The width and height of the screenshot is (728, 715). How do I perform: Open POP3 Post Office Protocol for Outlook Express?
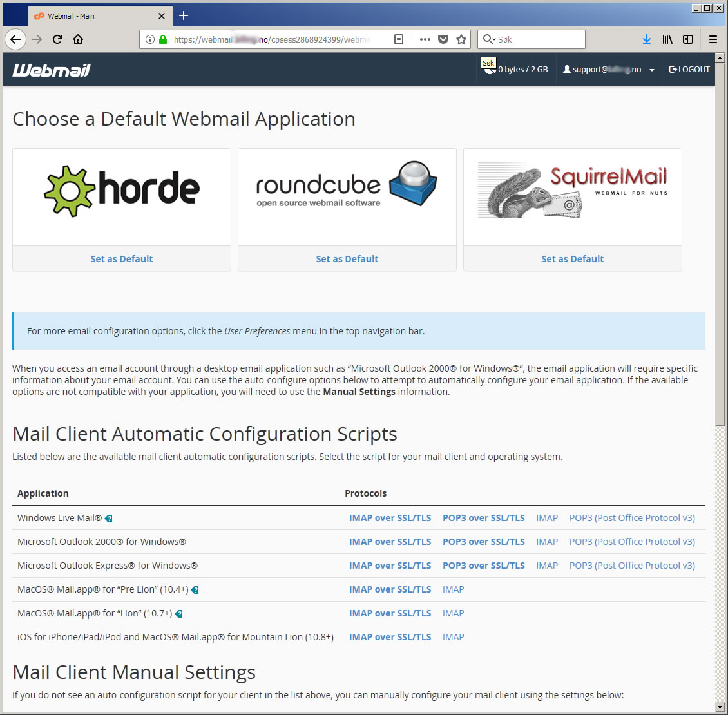pyautogui.click(x=632, y=566)
